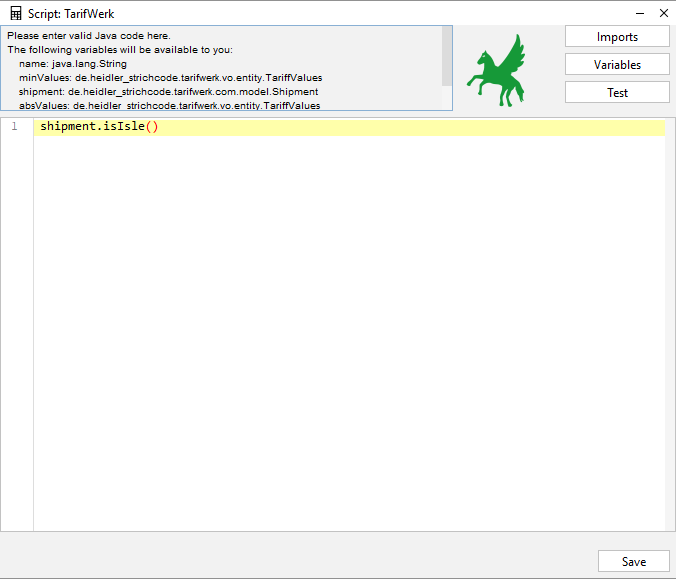Select line number 1 in the gutter
This screenshot has width=676, height=579.
pyautogui.click(x=15, y=127)
